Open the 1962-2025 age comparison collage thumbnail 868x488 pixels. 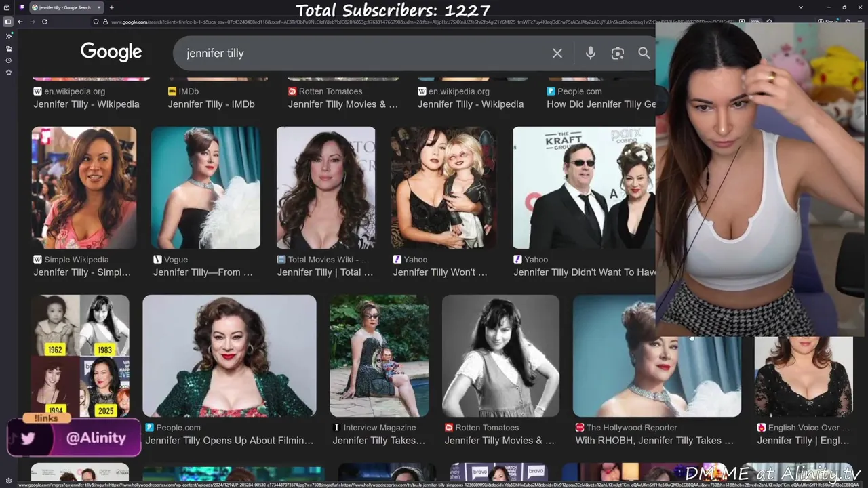point(80,356)
